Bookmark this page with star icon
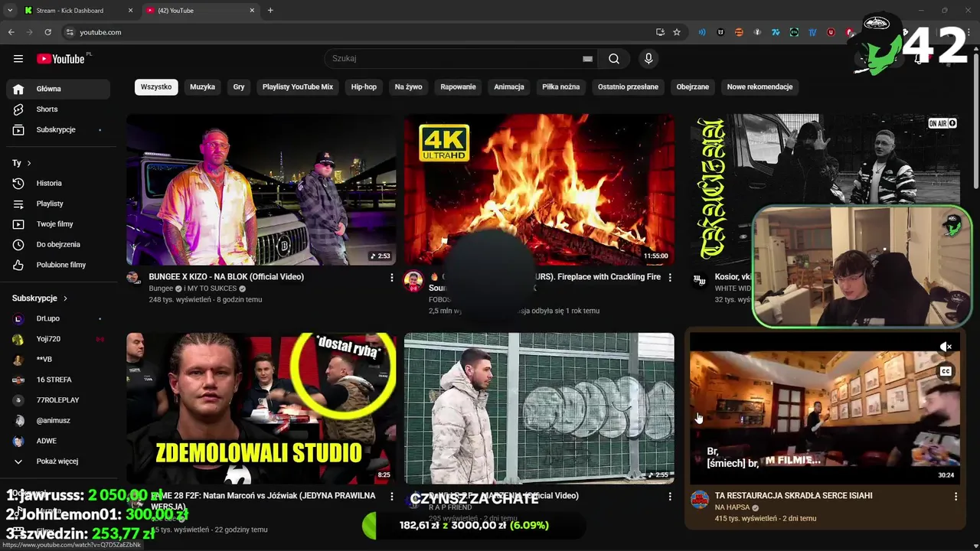The height and width of the screenshot is (551, 980). 677,32
